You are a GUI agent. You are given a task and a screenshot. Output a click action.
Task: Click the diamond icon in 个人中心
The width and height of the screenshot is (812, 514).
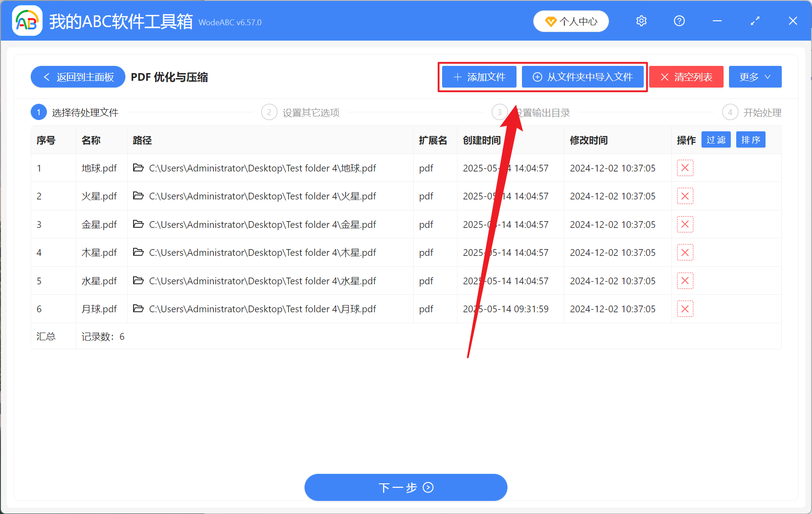tap(551, 21)
